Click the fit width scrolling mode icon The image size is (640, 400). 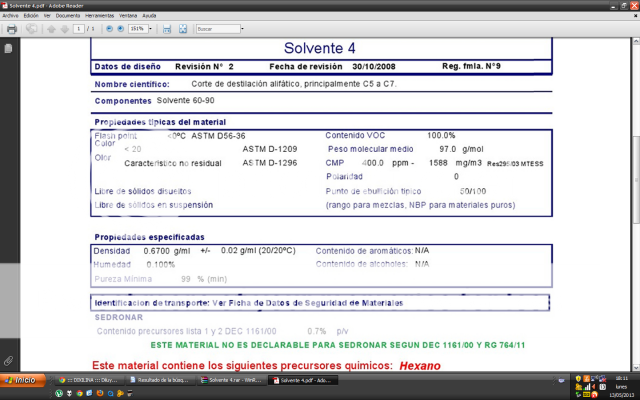click(x=167, y=29)
